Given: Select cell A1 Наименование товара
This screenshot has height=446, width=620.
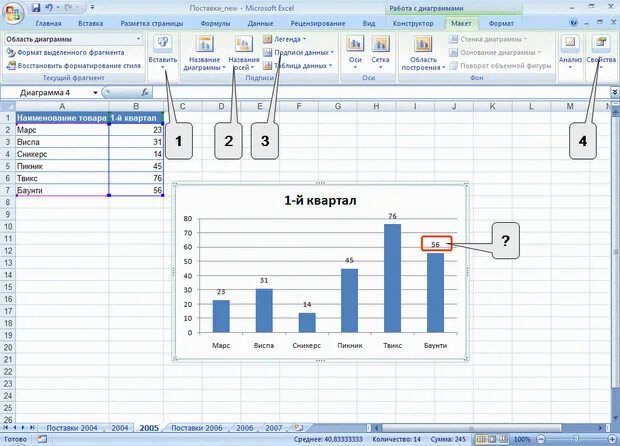Looking at the screenshot, I should point(62,118).
